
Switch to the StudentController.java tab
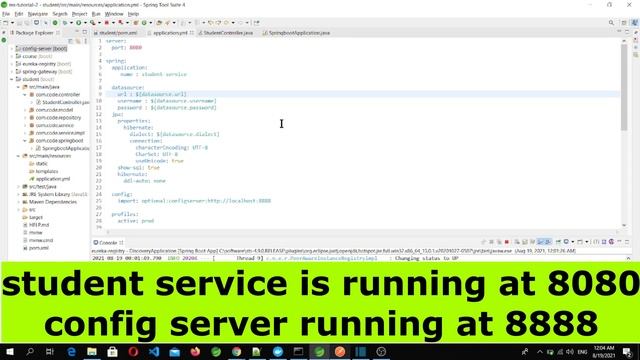coord(227,33)
